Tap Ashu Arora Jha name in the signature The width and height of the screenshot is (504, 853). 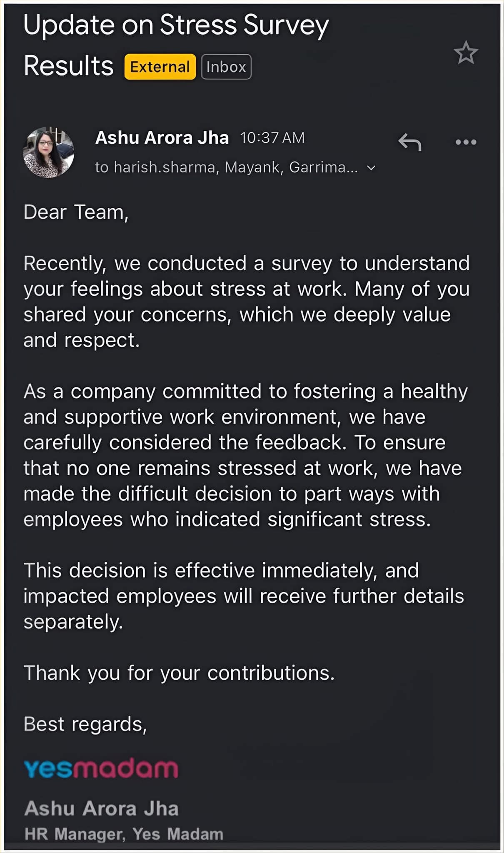point(101,808)
